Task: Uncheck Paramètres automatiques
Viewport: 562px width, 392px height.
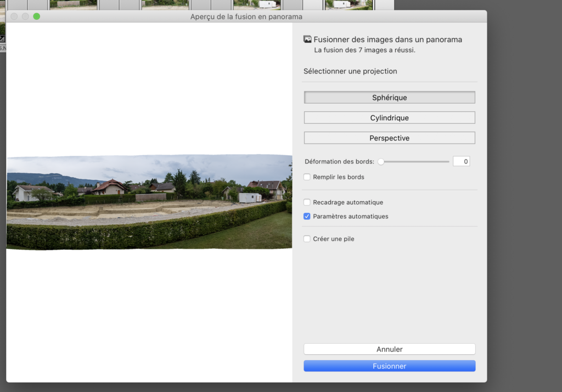Action: (307, 217)
